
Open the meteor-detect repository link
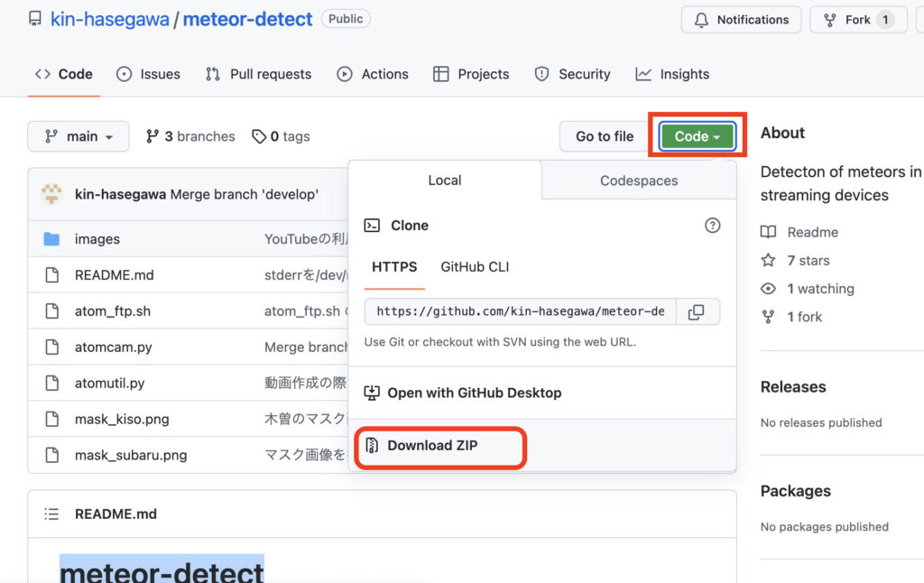click(x=247, y=19)
